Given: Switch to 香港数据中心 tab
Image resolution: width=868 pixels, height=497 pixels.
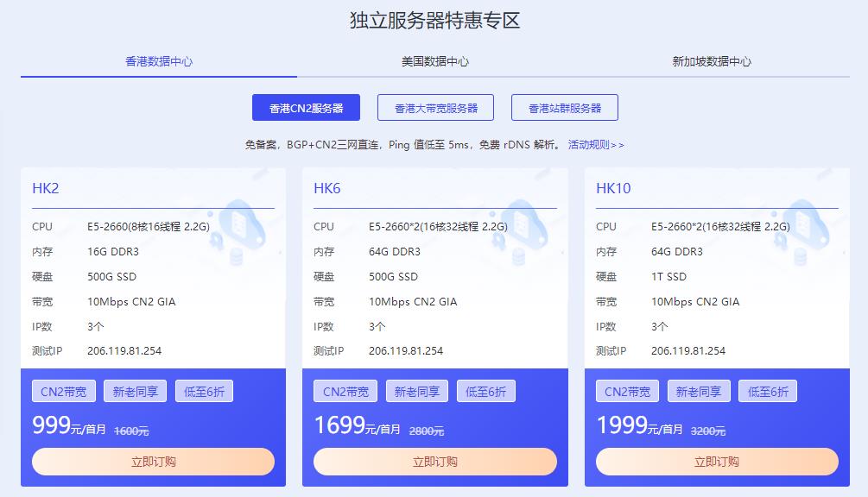Looking at the screenshot, I should pyautogui.click(x=159, y=61).
